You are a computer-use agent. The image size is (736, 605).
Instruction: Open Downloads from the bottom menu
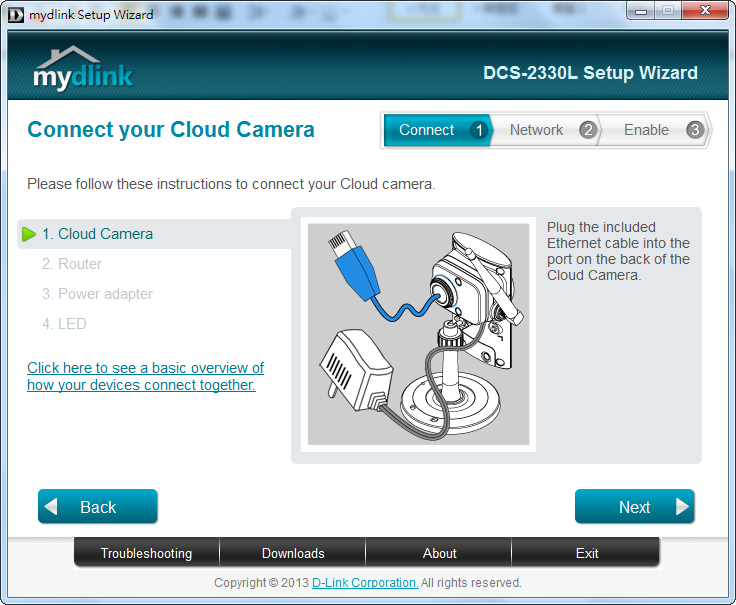293,553
